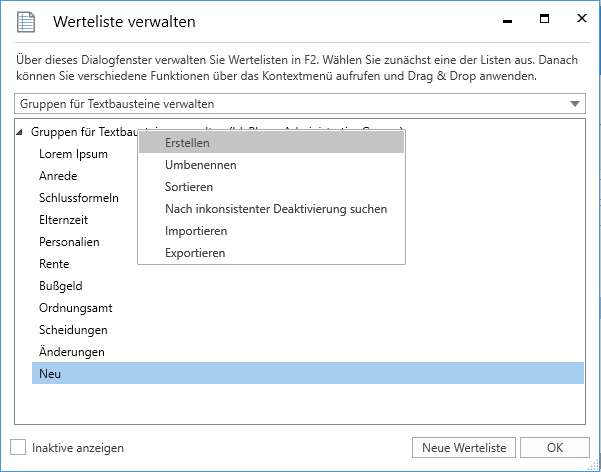Select Importieren from the context menu
This screenshot has height=472, width=601.
pos(196,231)
